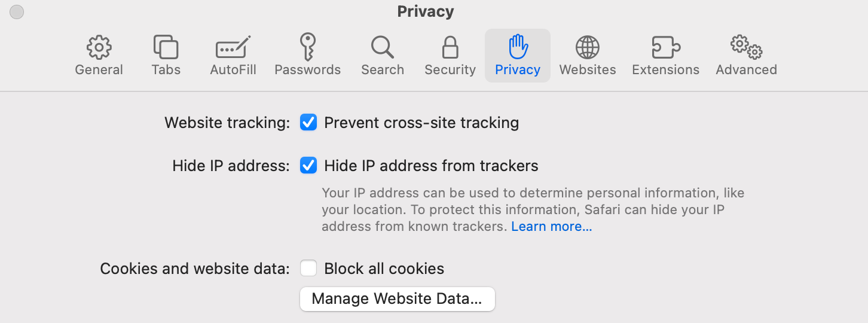The image size is (868, 323).
Task: Open the General gear icon
Action: click(x=99, y=47)
